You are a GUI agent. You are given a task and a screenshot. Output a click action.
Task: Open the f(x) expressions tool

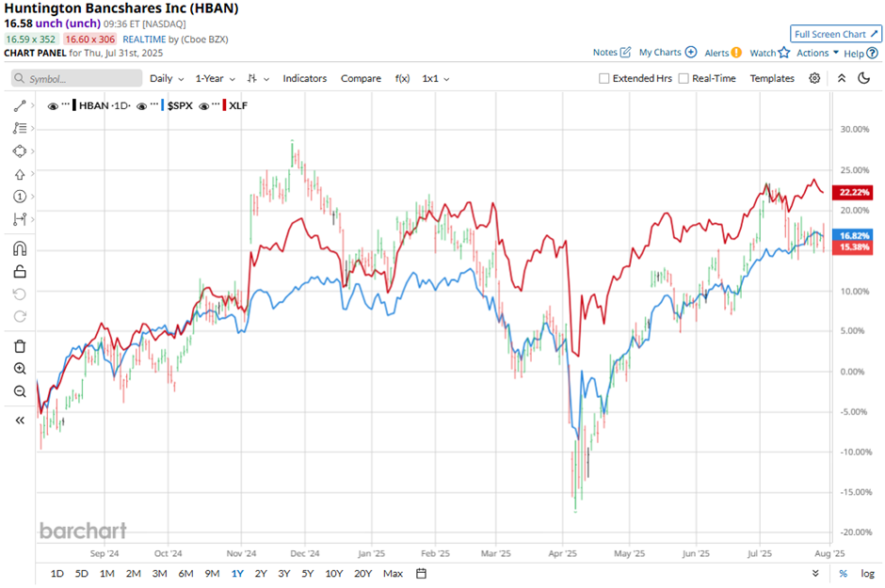pos(402,78)
